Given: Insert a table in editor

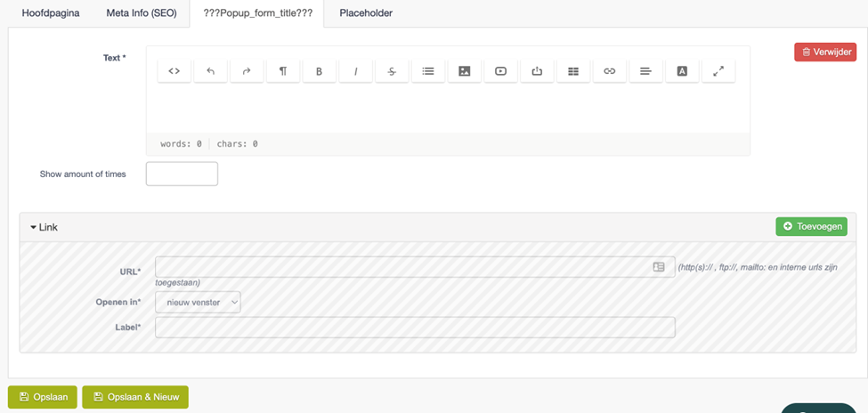Looking at the screenshot, I should coord(573,71).
